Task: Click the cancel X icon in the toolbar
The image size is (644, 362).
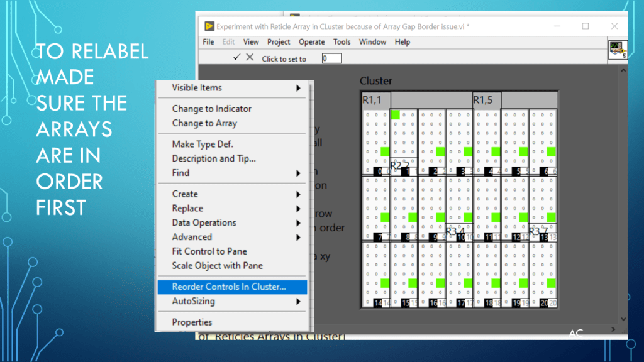Action: point(250,57)
